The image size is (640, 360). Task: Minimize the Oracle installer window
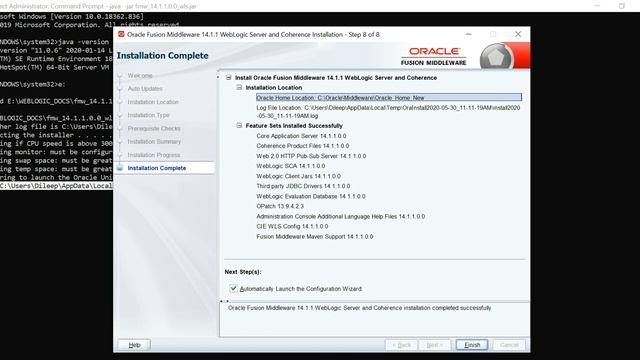click(x=468, y=34)
